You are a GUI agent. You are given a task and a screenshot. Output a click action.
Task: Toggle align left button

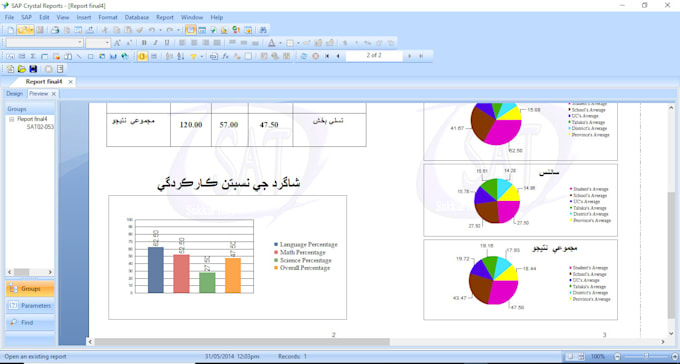[x=182, y=43]
